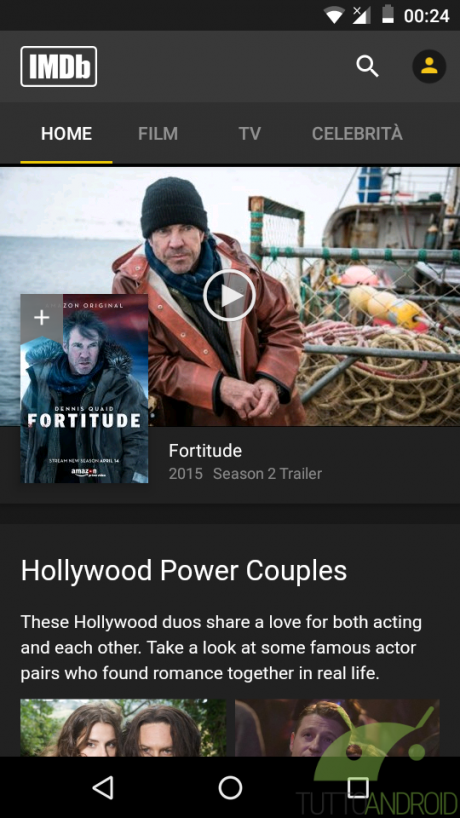Tap the Android home circle button
This screenshot has height=818, width=460.
click(230, 787)
